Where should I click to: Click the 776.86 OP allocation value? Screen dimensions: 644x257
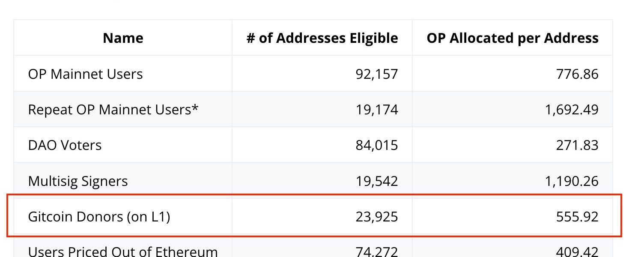[x=577, y=74]
